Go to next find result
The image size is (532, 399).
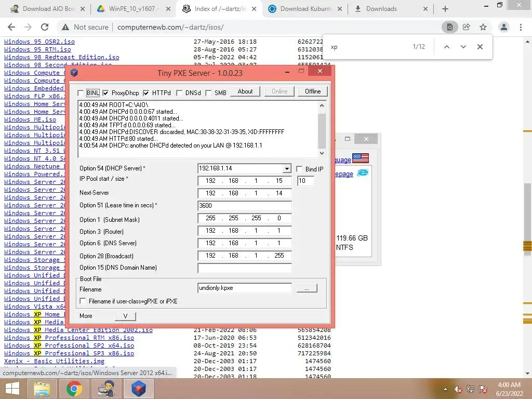[x=463, y=47]
